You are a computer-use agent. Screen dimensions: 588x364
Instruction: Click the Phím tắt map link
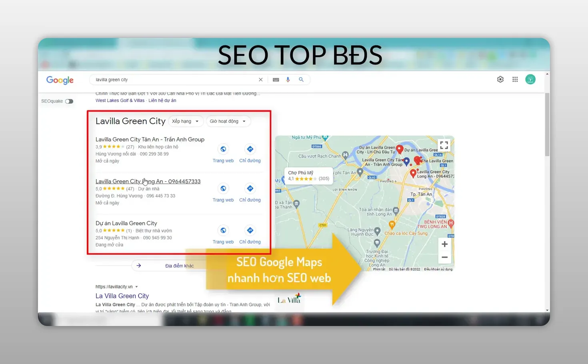pyautogui.click(x=379, y=269)
